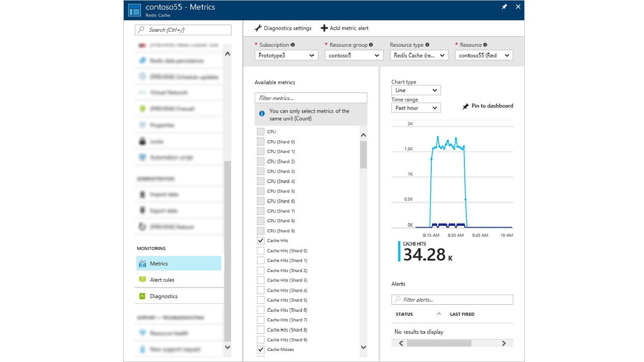Click the alerts horizontal scrollbar thumb
Viewport: 644px width, 362px height.
coord(439,343)
